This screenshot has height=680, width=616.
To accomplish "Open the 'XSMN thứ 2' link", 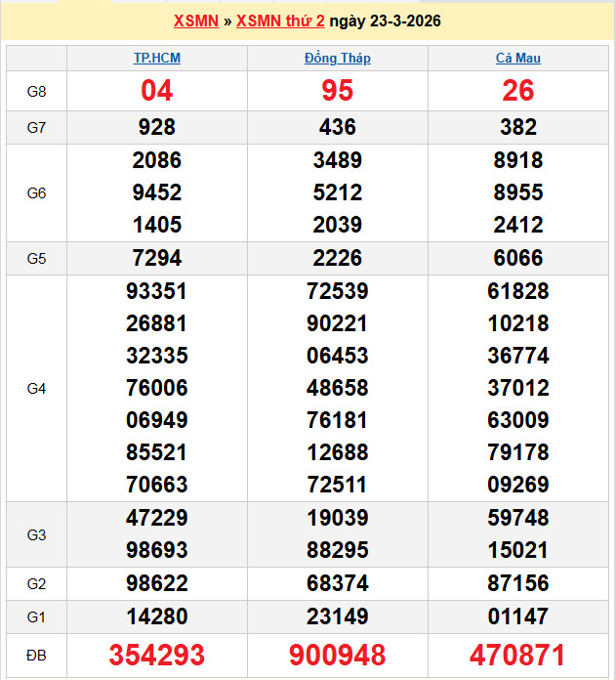I will (x=280, y=21).
